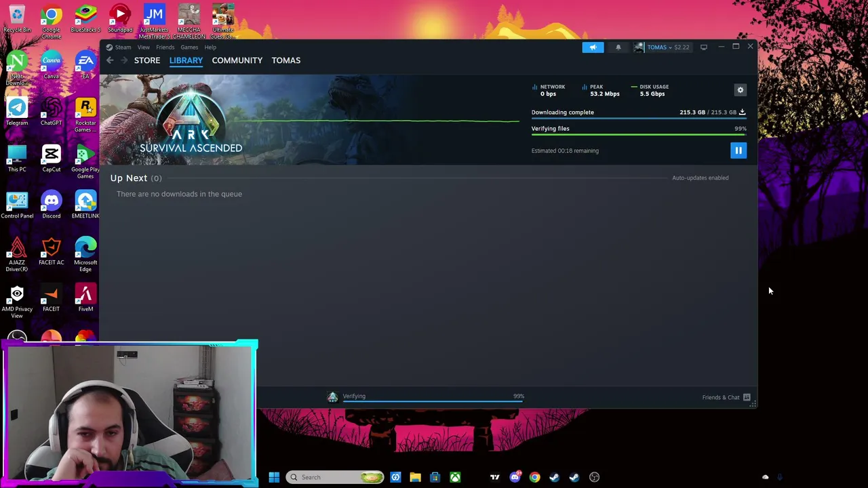
Task: Click the Big Picture mode monitor icon
Action: point(704,47)
